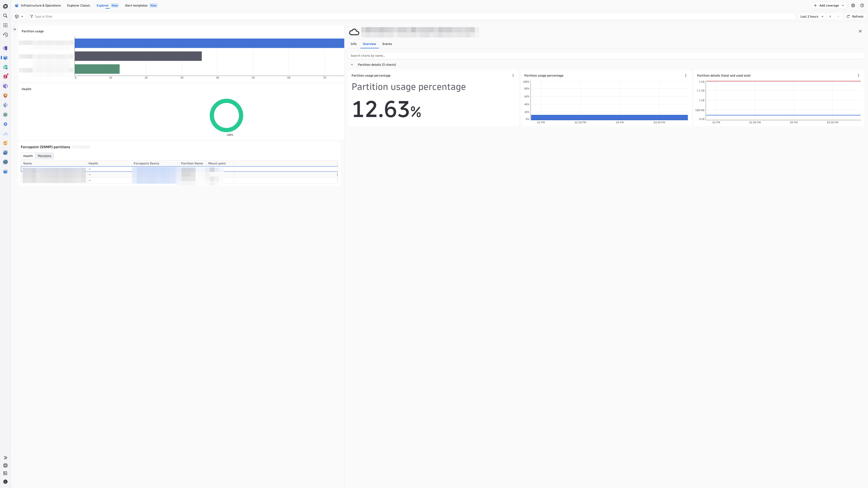Click the Forcepoint (SNMP) partitions heading

tap(45, 147)
